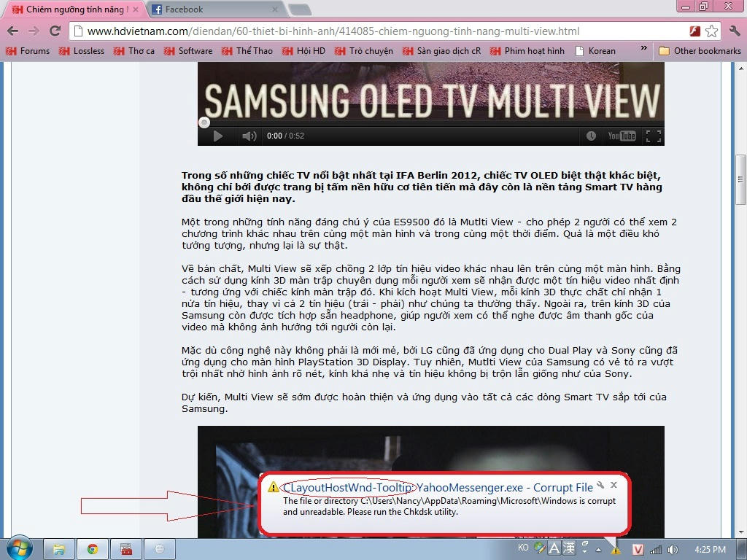Viewport: 747px width, 560px height.
Task: Bookmark this page with the star icon
Action: point(711,31)
